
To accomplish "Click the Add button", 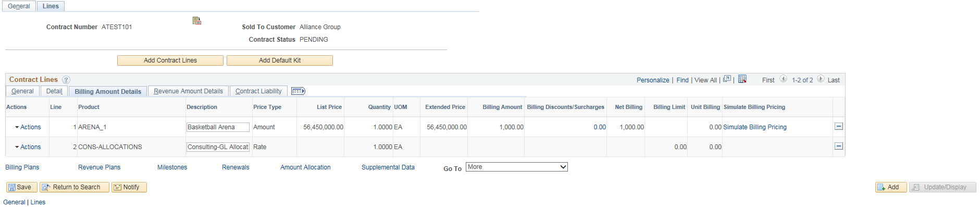I will click(x=891, y=187).
